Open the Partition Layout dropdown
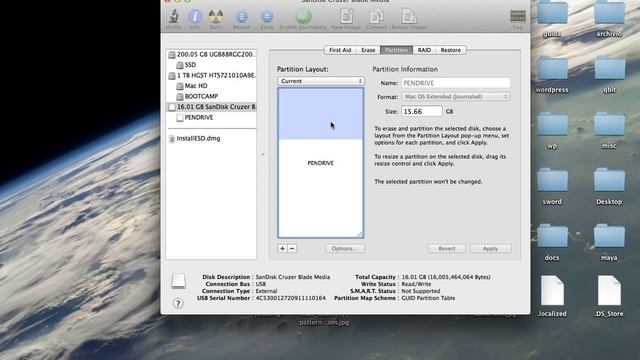 321,81
